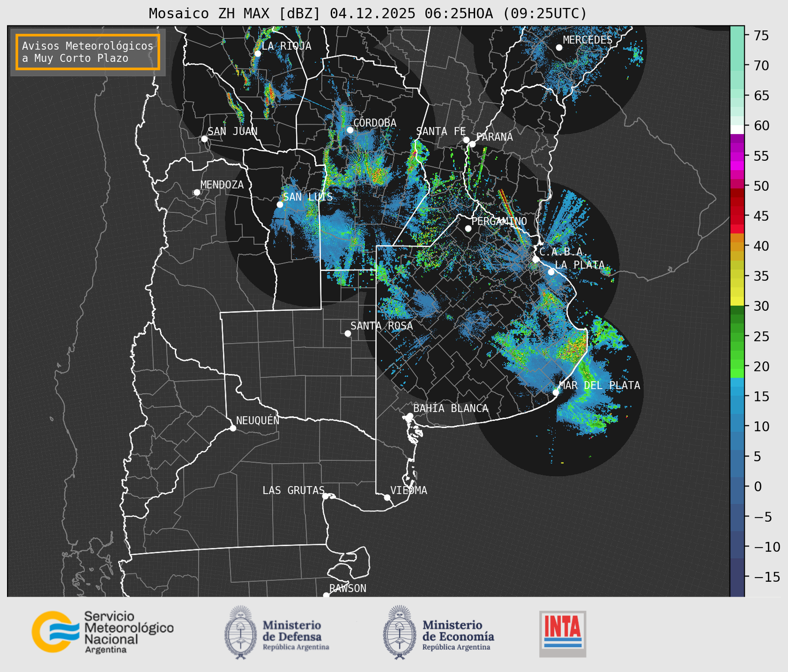Image resolution: width=788 pixels, height=672 pixels.
Task: Click the 75 dBZ colorbar label
Action: (x=762, y=36)
